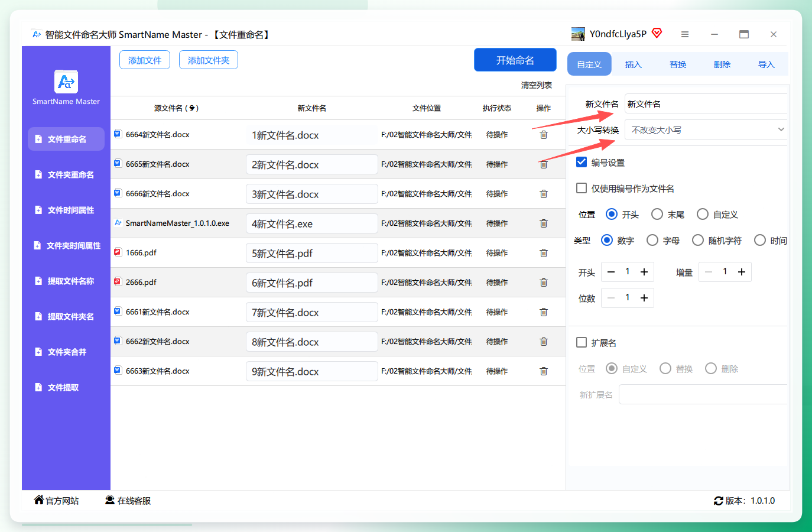812x532 pixels.
Task: Click minus on 增量 stepper
Action: (709, 272)
